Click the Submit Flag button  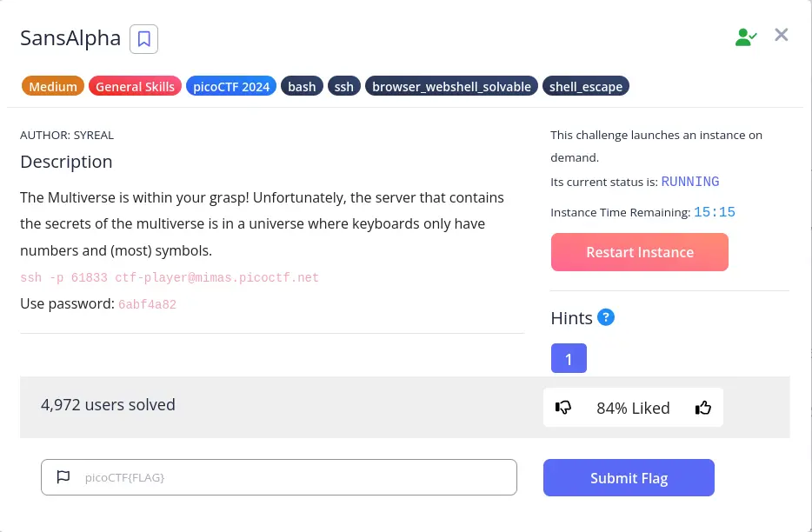(629, 478)
